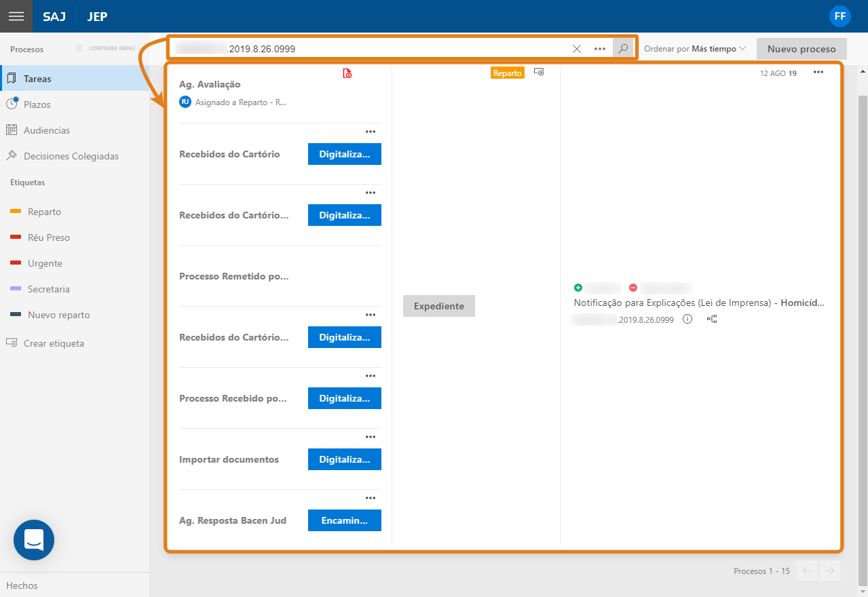
Task: Click the Expediente button
Action: click(439, 306)
